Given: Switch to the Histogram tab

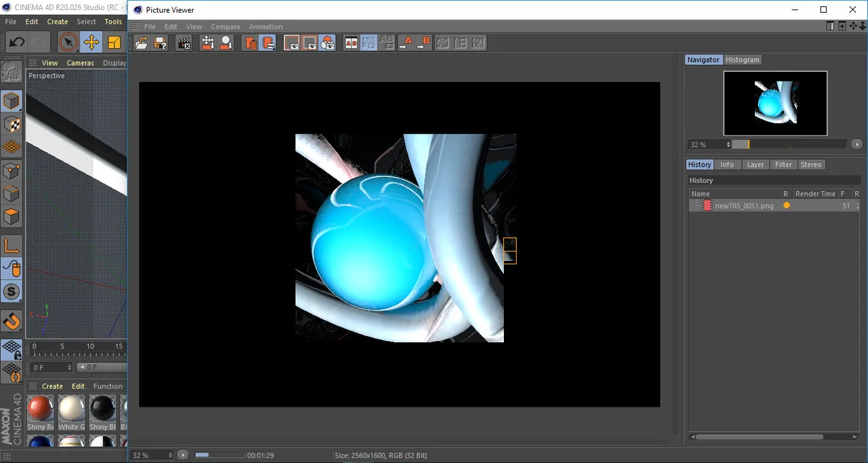Looking at the screenshot, I should (743, 60).
